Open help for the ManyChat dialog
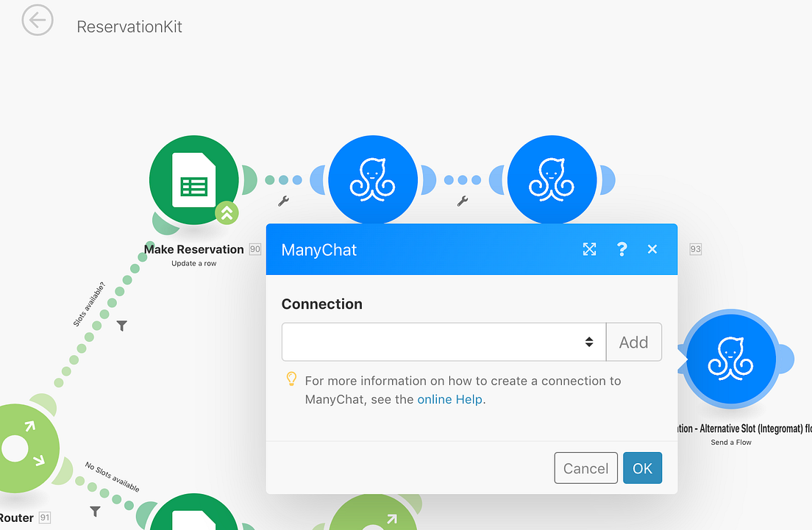Screen dimensions: 812x530 pyautogui.click(x=622, y=249)
